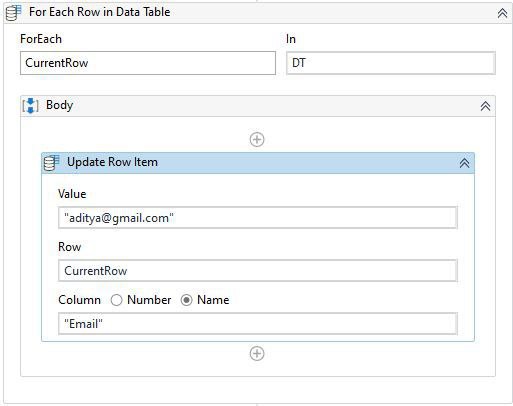
Task: Edit the In field containing DT
Action: [x=391, y=63]
